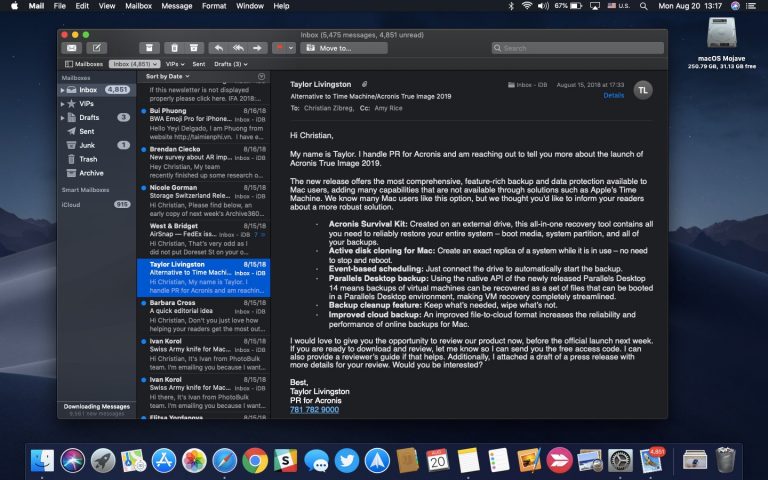Reply to the message using the single arrow icon
This screenshot has width=768, height=480.
[218, 48]
